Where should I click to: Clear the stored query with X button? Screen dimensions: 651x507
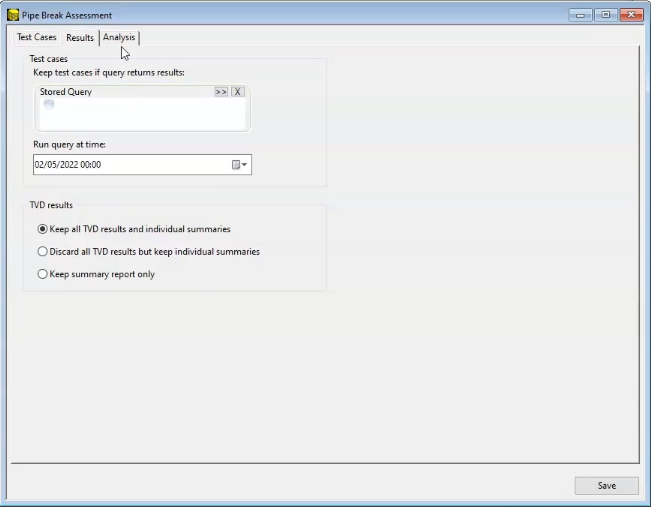pos(237,92)
